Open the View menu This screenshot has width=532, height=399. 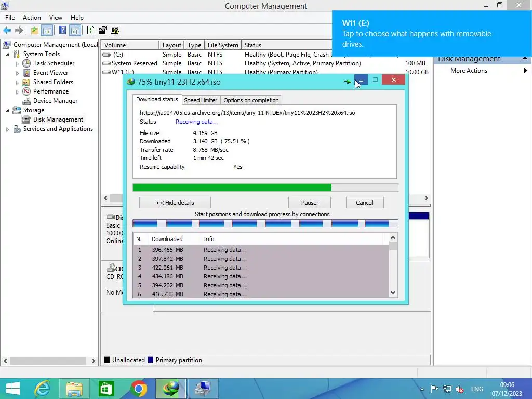(x=56, y=17)
